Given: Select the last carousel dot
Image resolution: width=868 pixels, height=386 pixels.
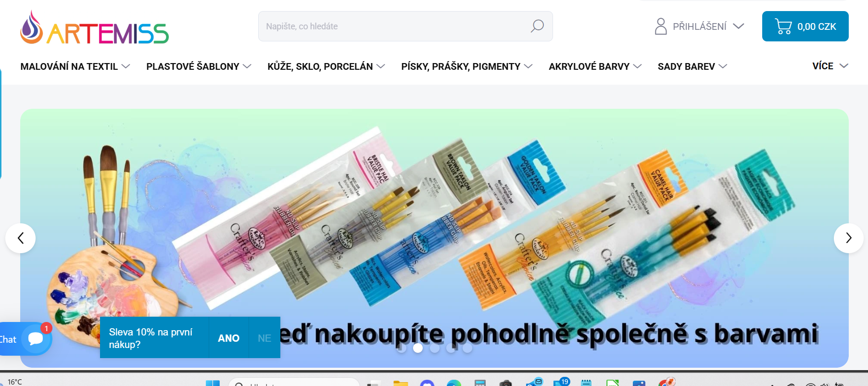Looking at the screenshot, I should coord(467,348).
